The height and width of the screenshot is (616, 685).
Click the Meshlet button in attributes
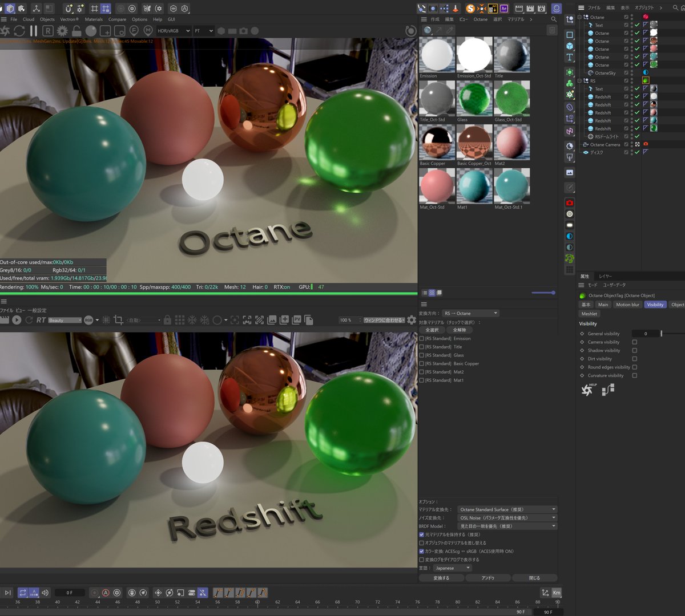click(590, 314)
